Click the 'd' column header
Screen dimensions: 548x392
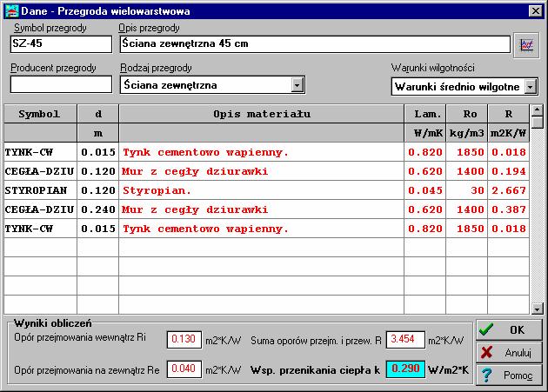click(97, 114)
